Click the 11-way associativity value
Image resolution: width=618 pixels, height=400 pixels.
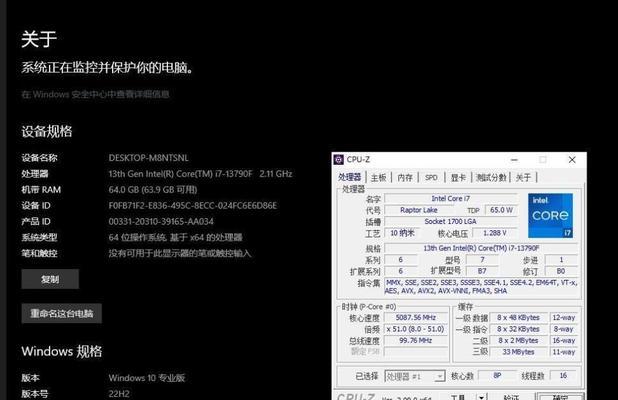(x=564, y=352)
